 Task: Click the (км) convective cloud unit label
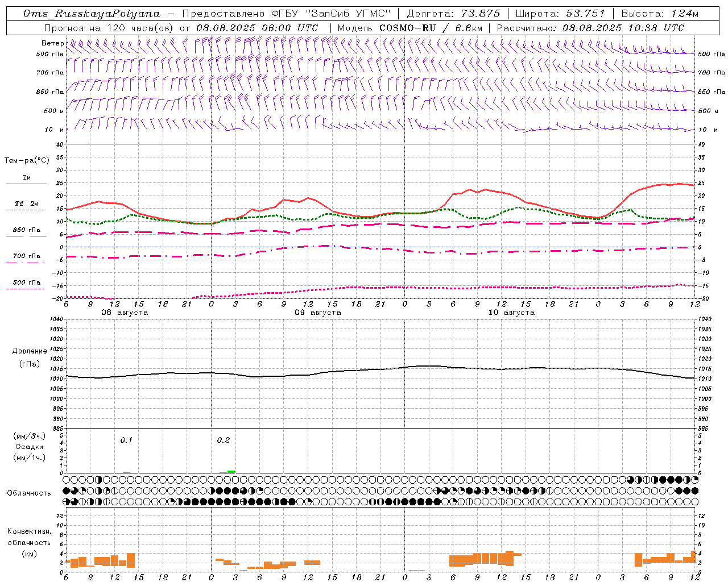[29, 553]
